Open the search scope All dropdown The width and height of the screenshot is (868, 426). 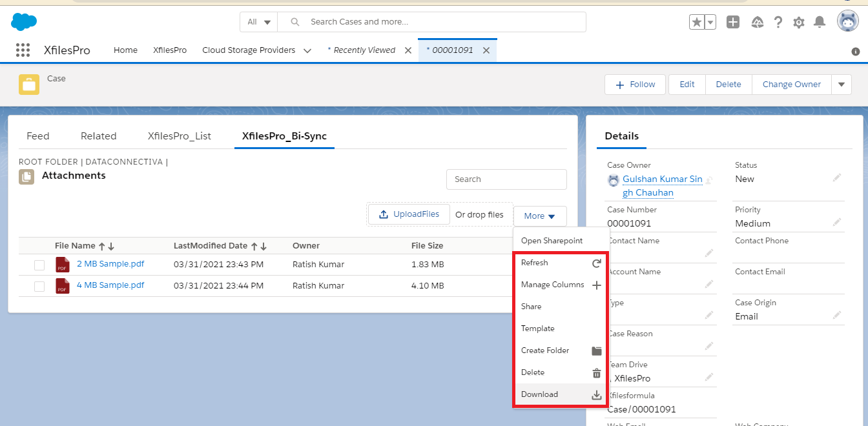(x=258, y=22)
